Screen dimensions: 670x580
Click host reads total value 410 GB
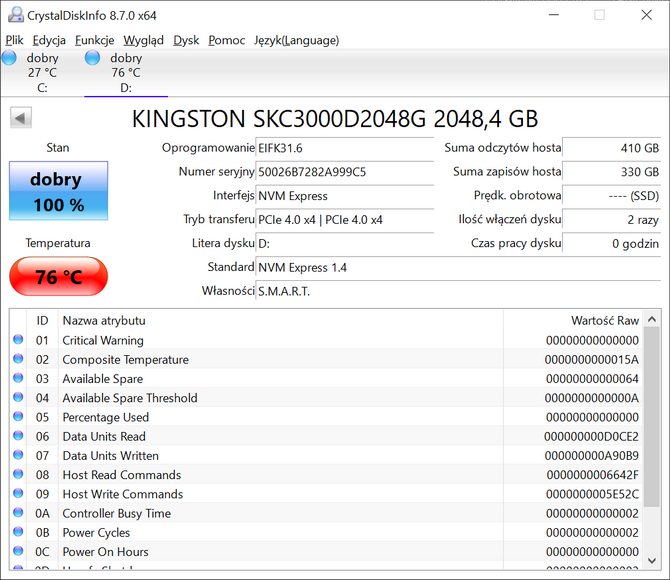point(611,148)
